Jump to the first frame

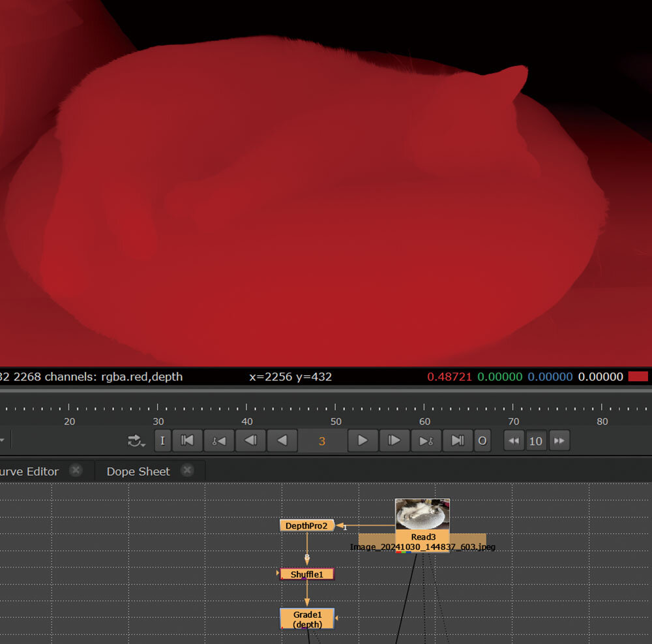click(x=187, y=441)
